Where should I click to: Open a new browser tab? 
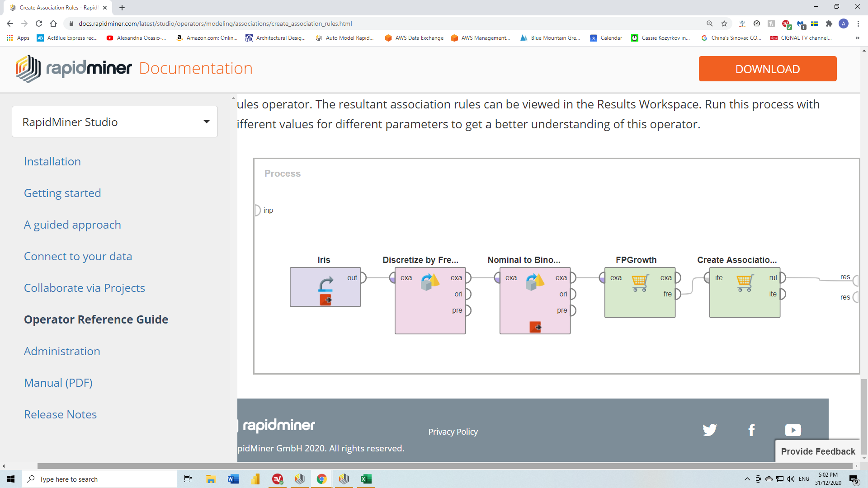122,8
